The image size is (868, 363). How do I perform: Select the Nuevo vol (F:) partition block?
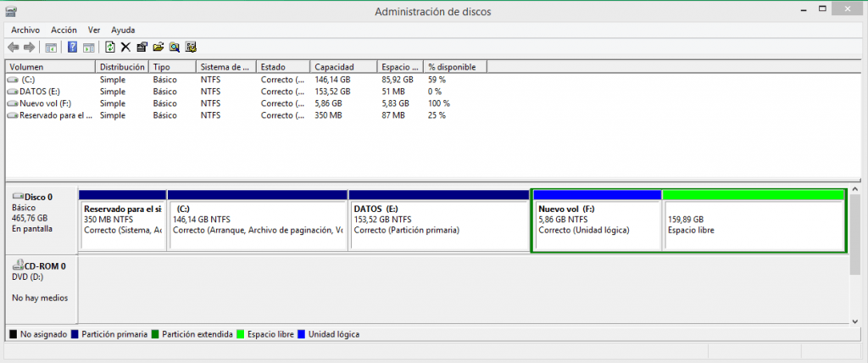(x=596, y=225)
